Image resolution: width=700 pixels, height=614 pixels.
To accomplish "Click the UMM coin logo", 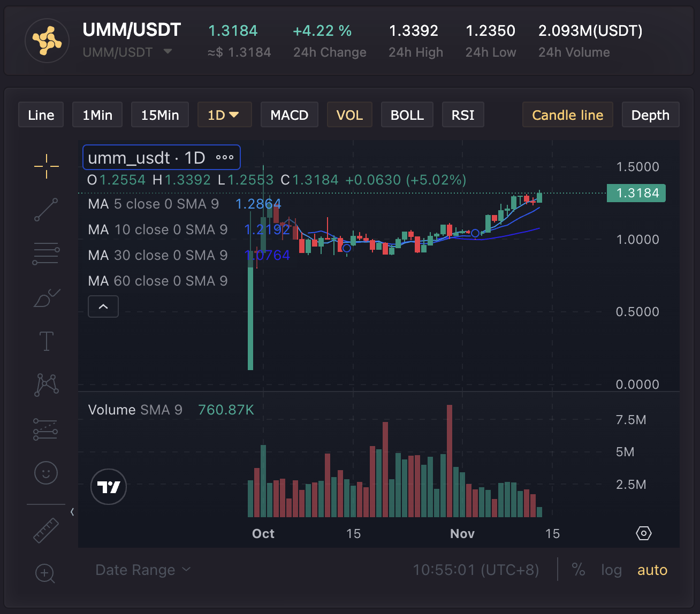I will tap(47, 41).
